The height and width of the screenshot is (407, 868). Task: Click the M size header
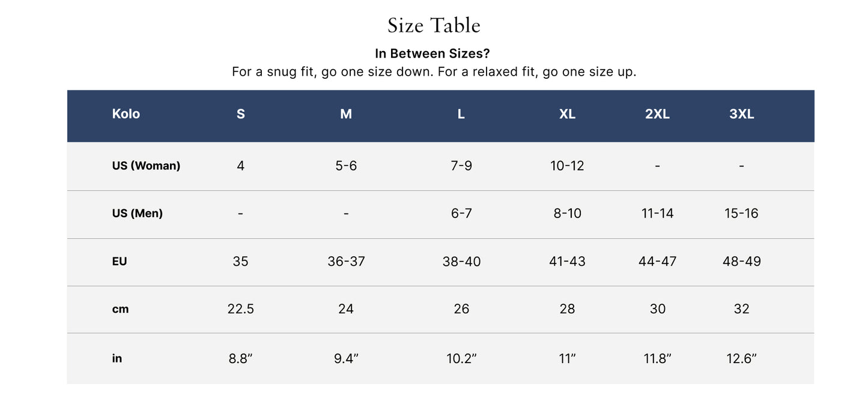pos(346,114)
